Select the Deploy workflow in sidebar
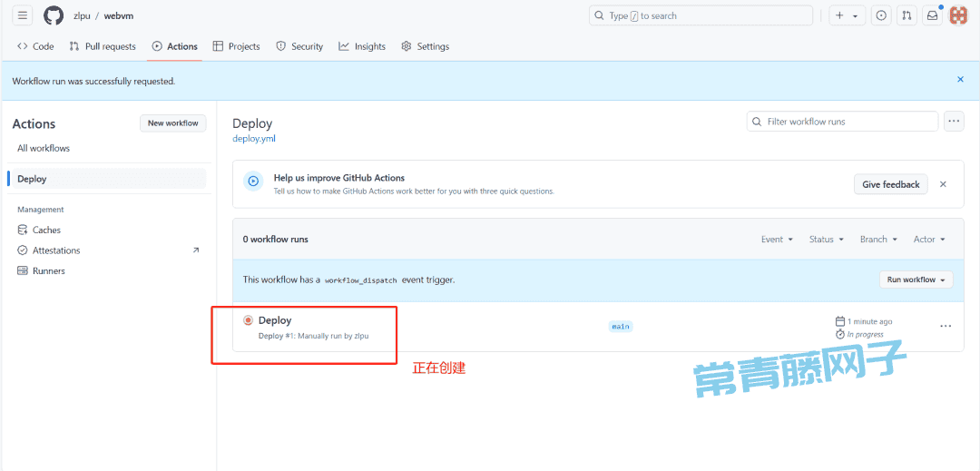This screenshot has height=471, width=980. click(107, 179)
